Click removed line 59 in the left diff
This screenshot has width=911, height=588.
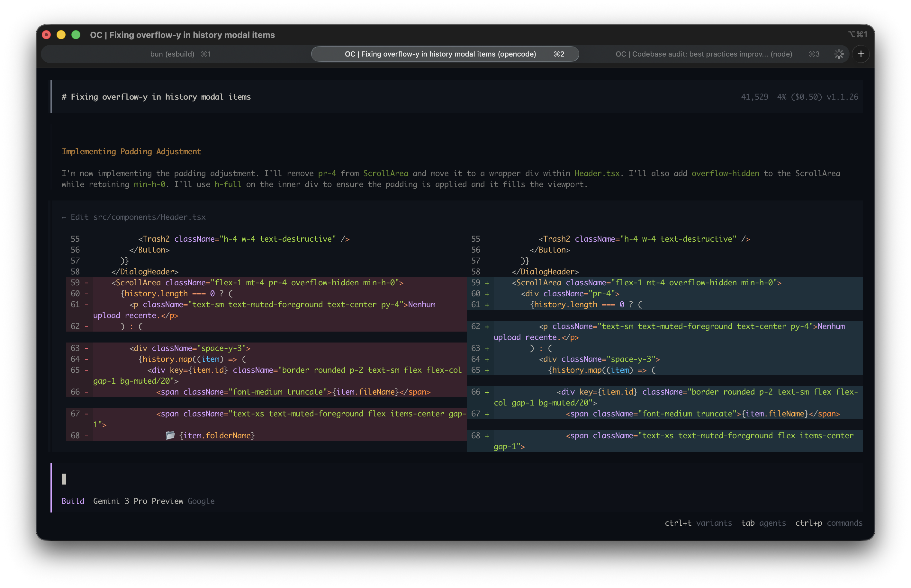[x=257, y=282]
